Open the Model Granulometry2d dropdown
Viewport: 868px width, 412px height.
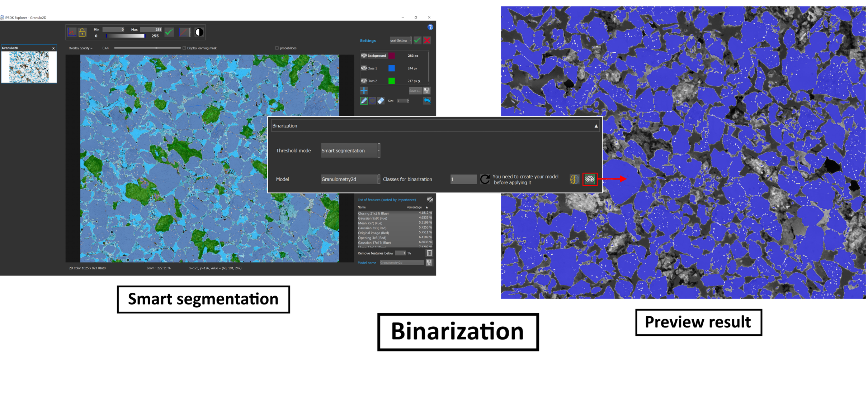350,179
